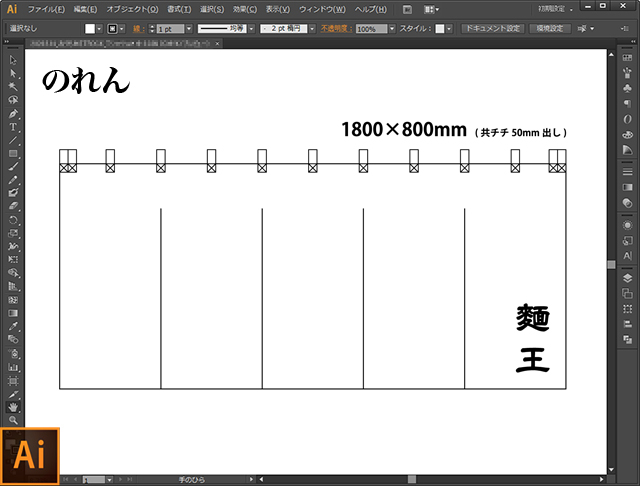The width and height of the screenshot is (640, 486).
Task: Select the Eraser tool
Action: [x=13, y=206]
